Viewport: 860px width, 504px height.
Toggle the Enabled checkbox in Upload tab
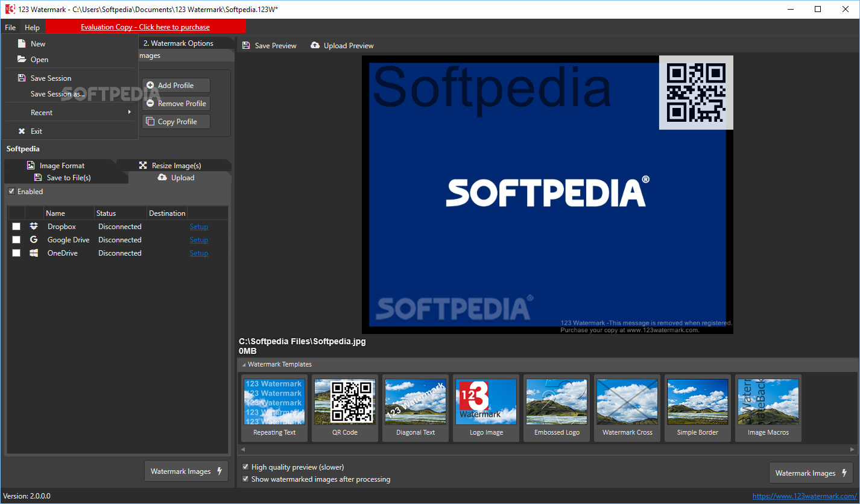click(11, 192)
